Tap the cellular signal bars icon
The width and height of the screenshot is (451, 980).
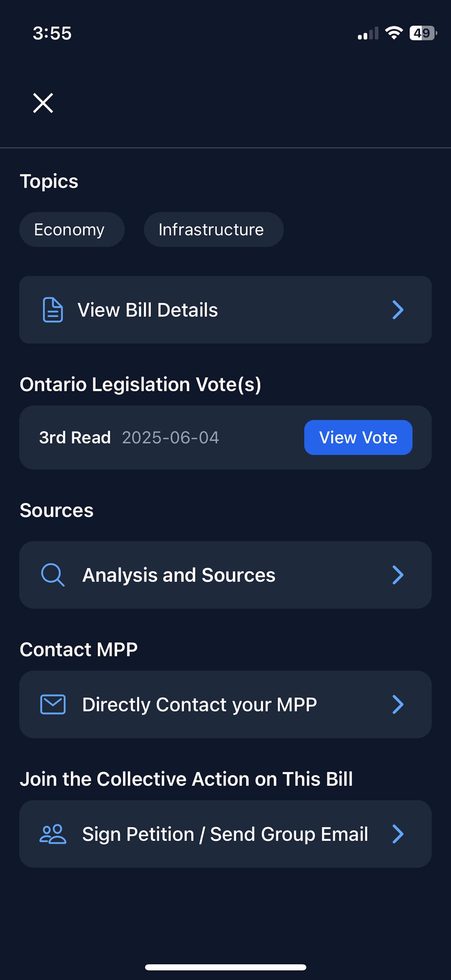pyautogui.click(x=368, y=33)
